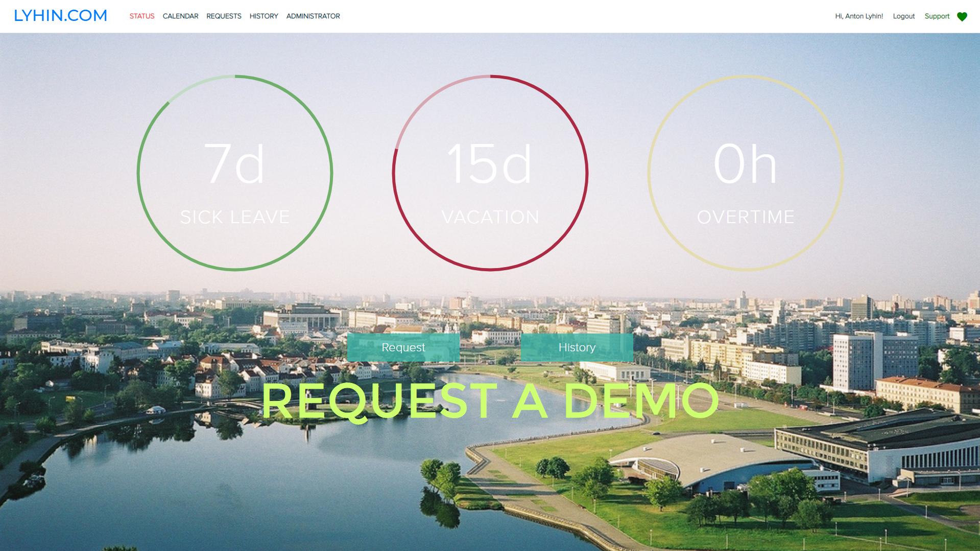The image size is (980, 551).
Task: Go to the REQUESTS section
Action: pyautogui.click(x=224, y=16)
